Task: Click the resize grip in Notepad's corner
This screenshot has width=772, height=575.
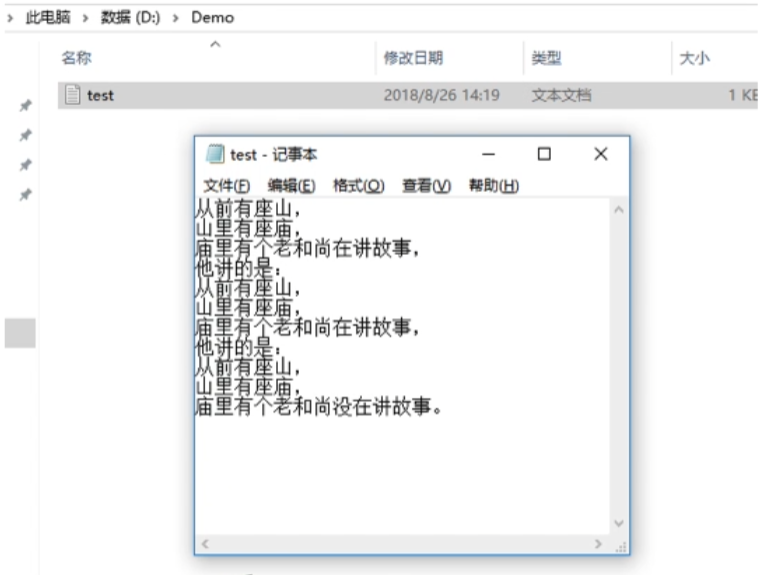Action: click(x=621, y=546)
